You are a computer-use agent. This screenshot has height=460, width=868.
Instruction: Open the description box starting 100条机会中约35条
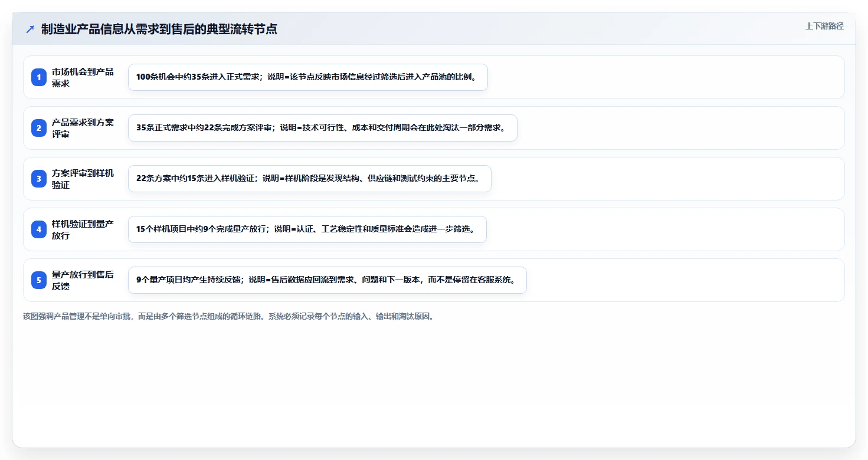click(x=308, y=77)
